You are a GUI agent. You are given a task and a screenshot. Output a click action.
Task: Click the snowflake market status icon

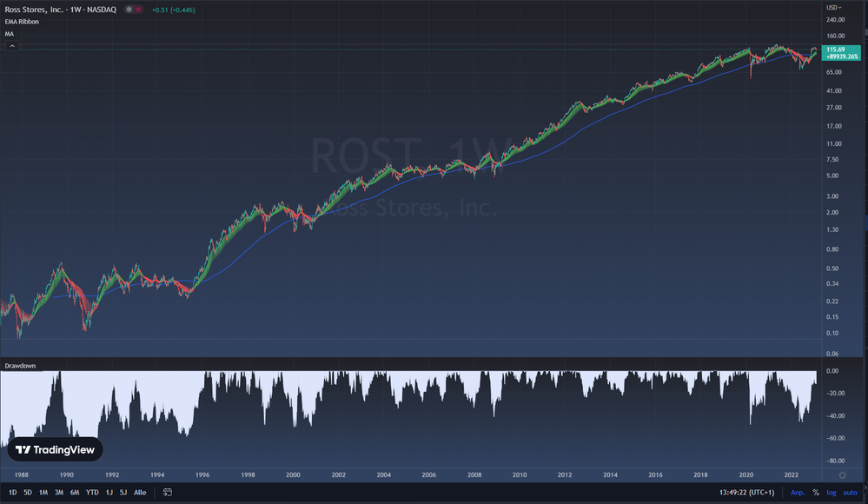tap(129, 10)
